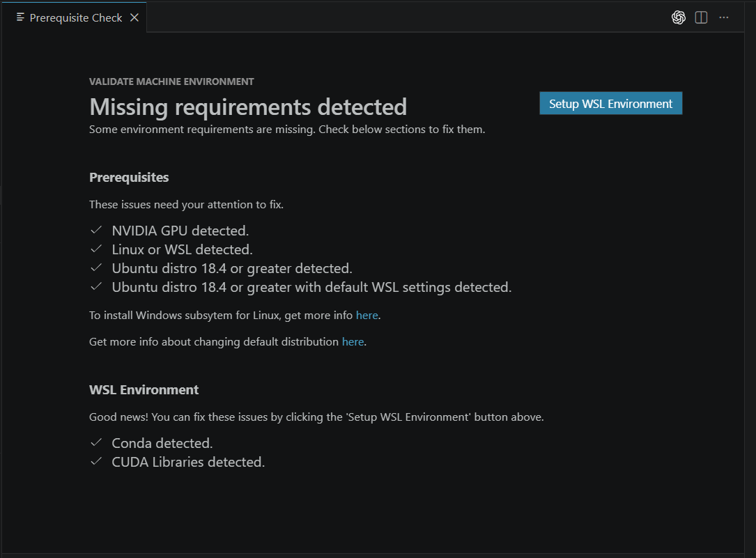Select the Prerequisite Check tab

73,17
